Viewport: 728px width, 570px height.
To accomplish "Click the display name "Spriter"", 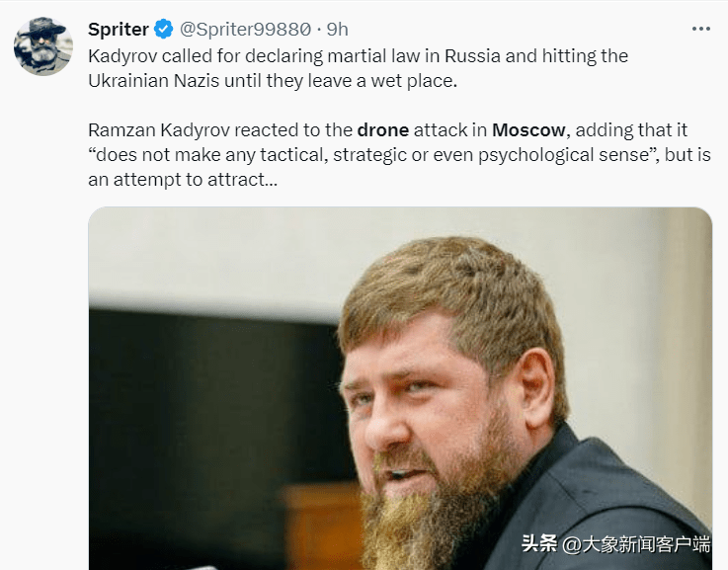I will pyautogui.click(x=119, y=30).
